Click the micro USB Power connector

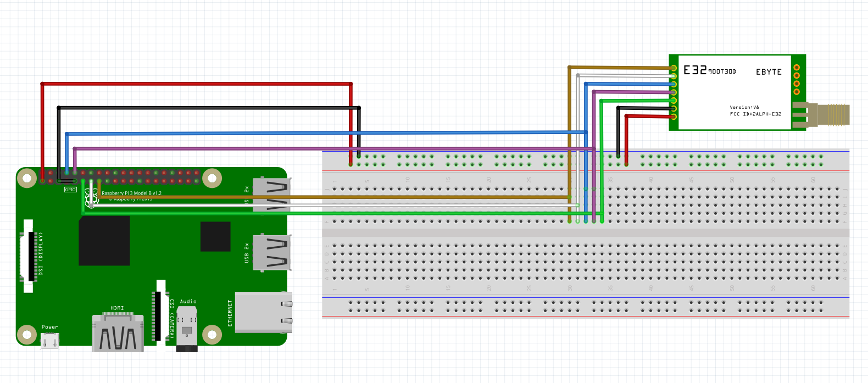coord(50,342)
